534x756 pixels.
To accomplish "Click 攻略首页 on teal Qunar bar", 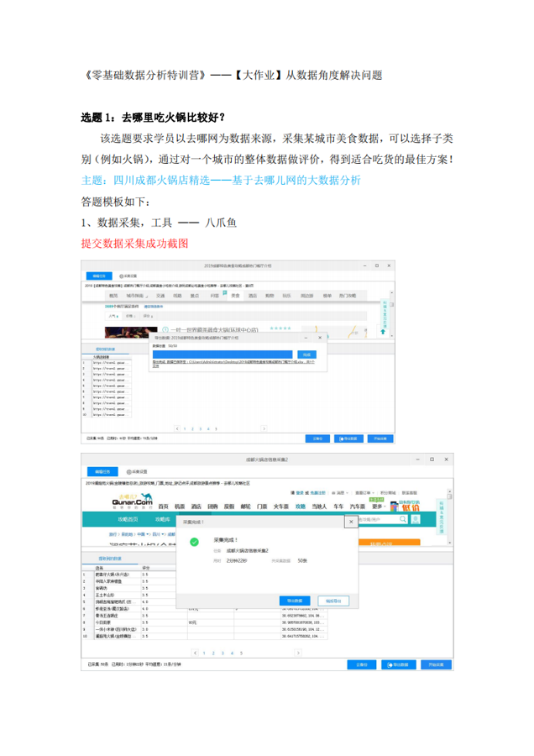I will pos(128,519).
